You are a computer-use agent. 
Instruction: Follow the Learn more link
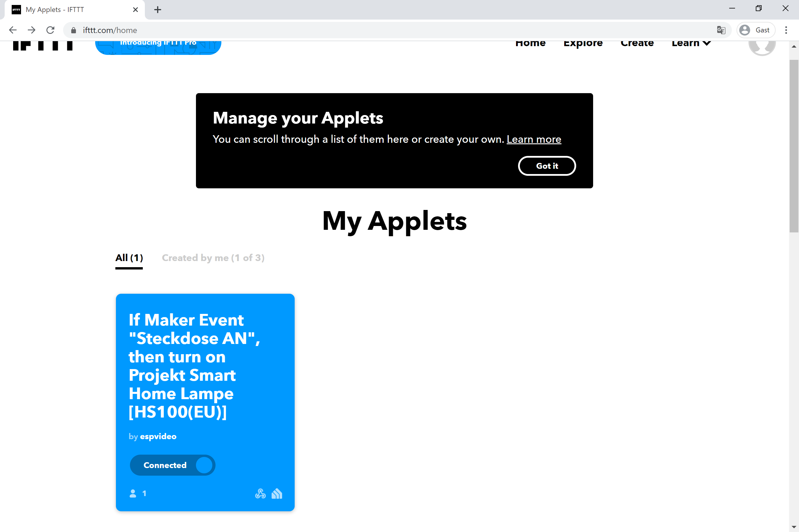pos(534,139)
